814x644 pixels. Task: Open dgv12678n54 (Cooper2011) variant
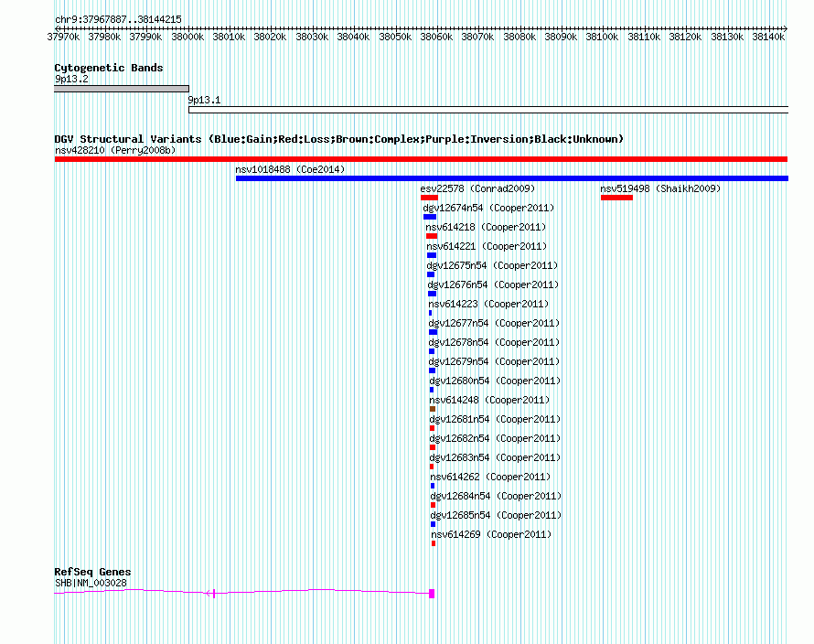click(494, 342)
